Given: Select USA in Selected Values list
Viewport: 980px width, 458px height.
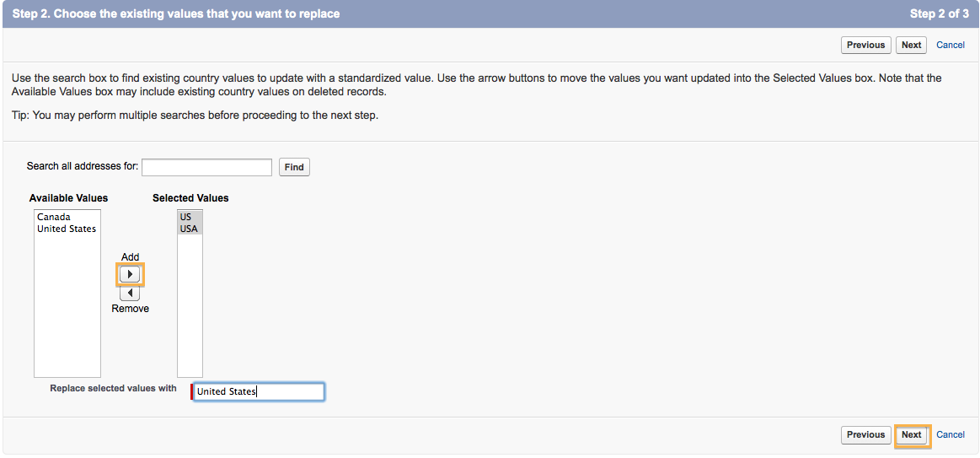Looking at the screenshot, I should click(189, 229).
